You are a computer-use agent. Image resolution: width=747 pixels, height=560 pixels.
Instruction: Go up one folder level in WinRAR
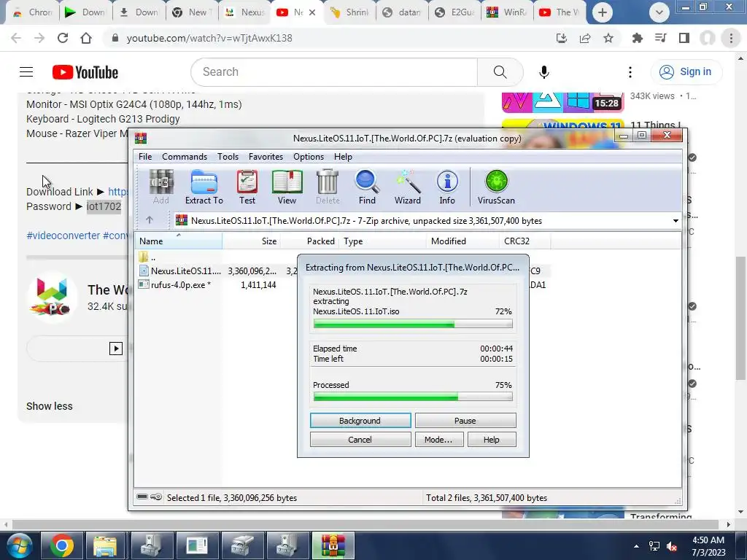coord(149,220)
